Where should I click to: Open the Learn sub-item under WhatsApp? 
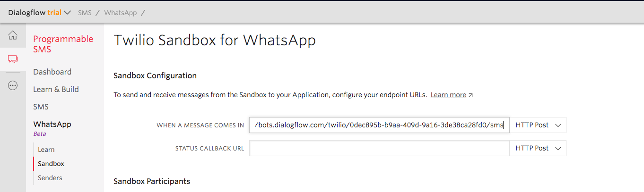click(x=46, y=150)
